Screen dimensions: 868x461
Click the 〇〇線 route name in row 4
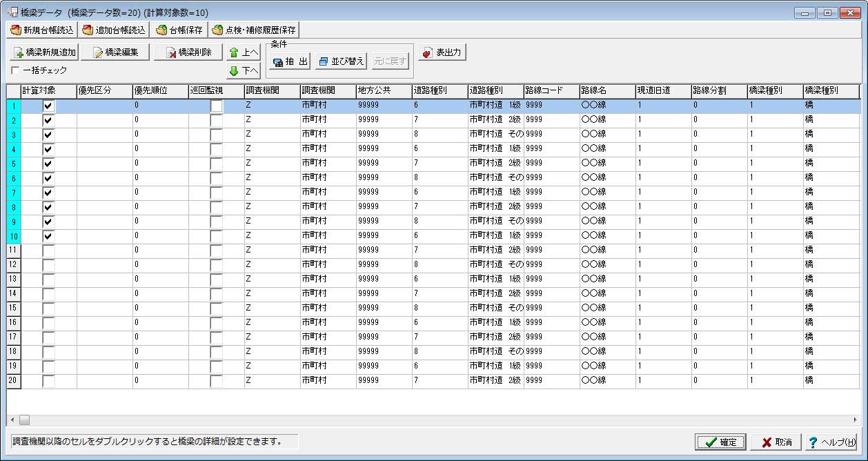(607, 149)
